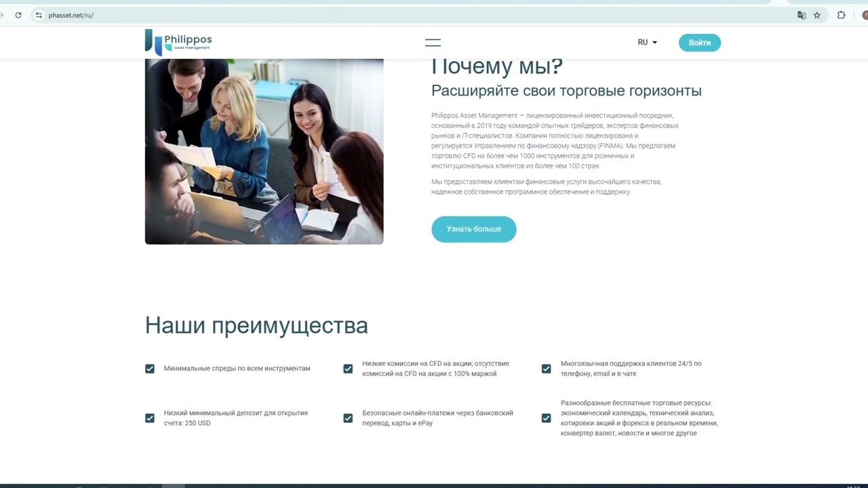This screenshot has height=488, width=868.
Task: Toggle checkbox for Минимальные спреды по всем инструментам
Action: tap(150, 369)
